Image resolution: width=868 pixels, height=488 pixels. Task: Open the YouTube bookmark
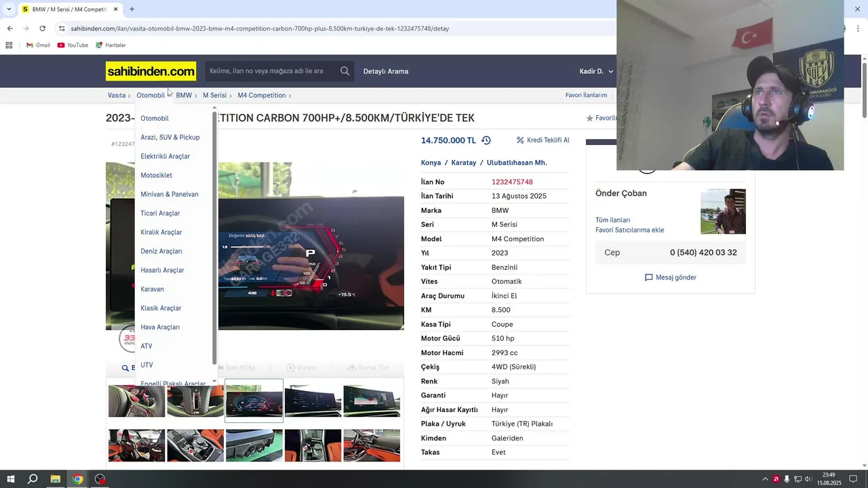73,45
